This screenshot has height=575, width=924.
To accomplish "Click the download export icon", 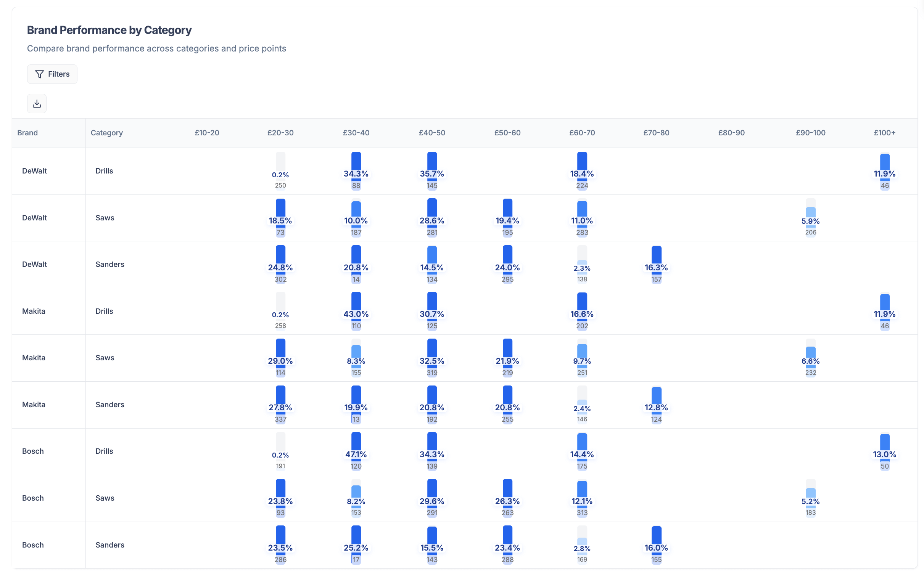I will point(37,103).
